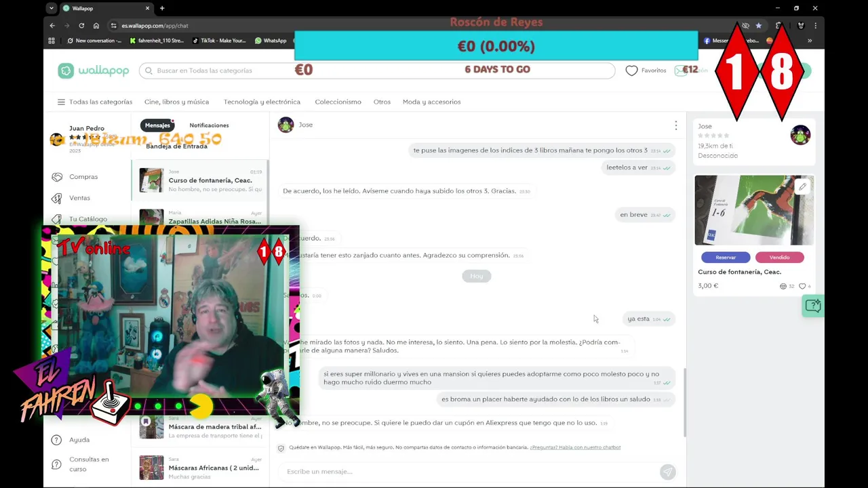Click the Hoy date separator
The height and width of the screenshot is (488, 868).
pyautogui.click(x=477, y=276)
